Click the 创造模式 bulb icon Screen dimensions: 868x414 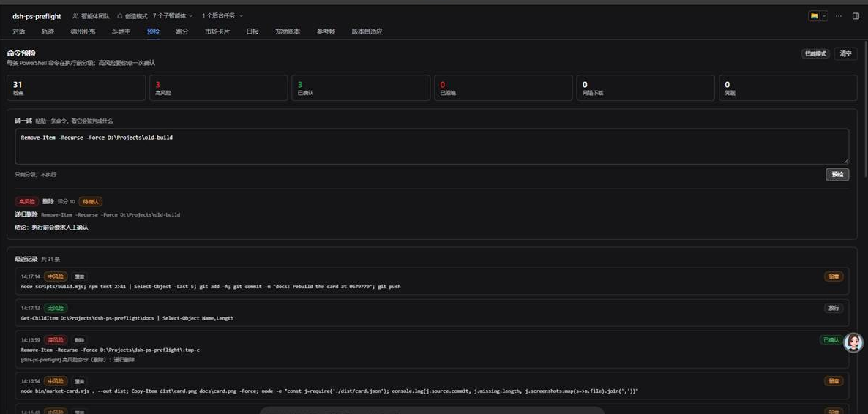[x=119, y=16]
